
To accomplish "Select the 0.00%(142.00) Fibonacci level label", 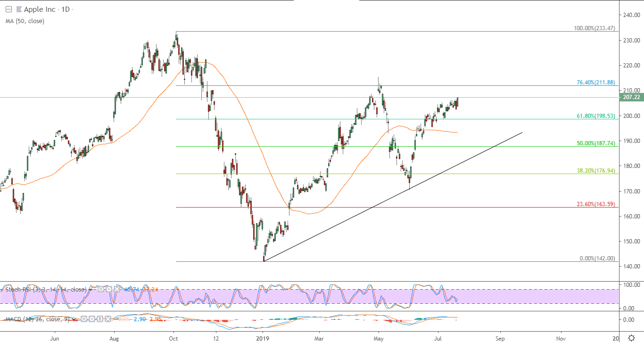I will [x=597, y=258].
